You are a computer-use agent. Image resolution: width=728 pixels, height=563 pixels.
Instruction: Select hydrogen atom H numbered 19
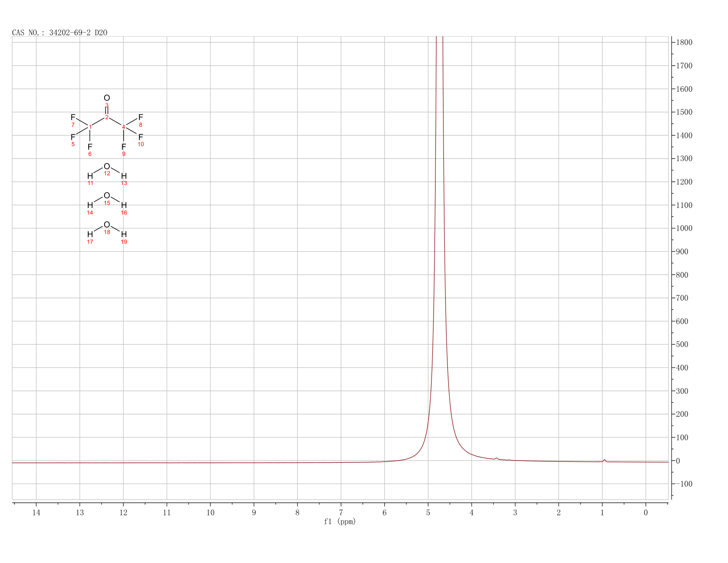(124, 234)
